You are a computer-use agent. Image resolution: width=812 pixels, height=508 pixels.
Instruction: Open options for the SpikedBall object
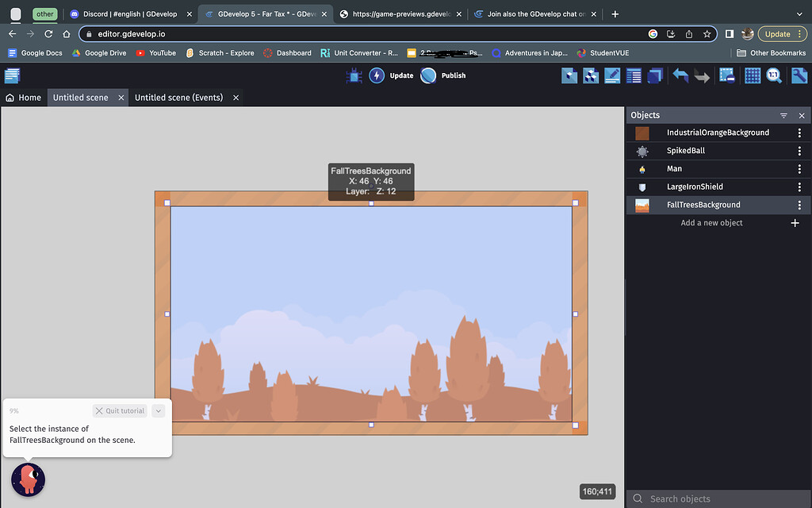(799, 150)
